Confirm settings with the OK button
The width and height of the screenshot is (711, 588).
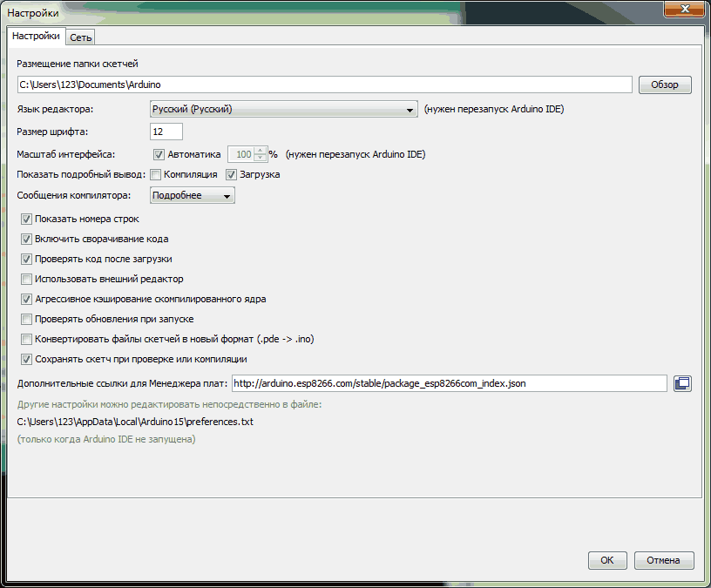tap(607, 560)
